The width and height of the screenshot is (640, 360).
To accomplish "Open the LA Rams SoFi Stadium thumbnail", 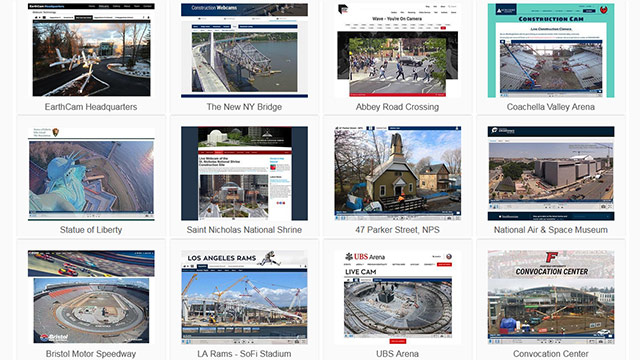I will click(244, 297).
